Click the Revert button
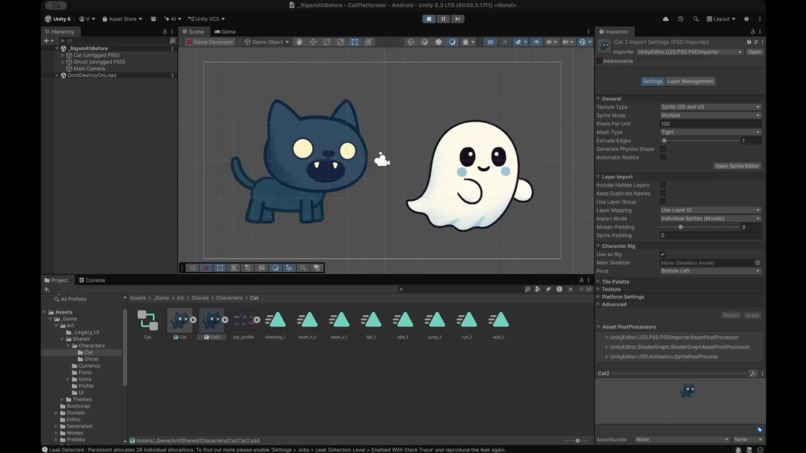Viewport: 806px width, 453px height. [730, 315]
